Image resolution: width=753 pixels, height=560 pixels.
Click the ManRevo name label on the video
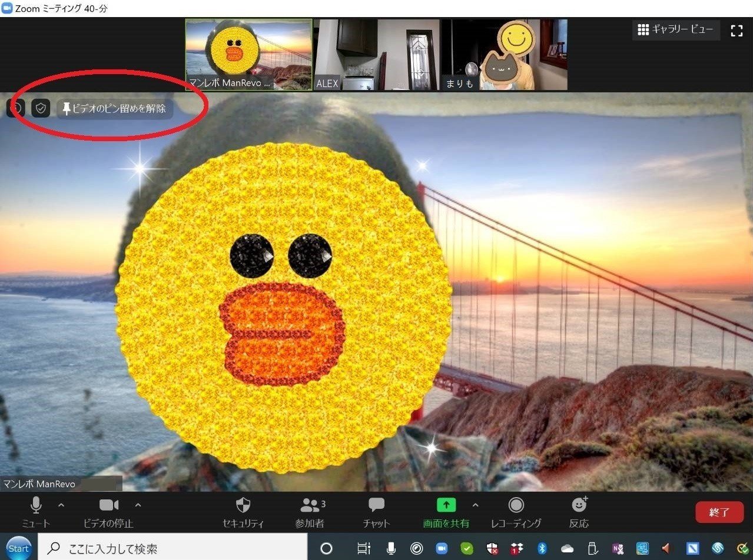point(39,484)
